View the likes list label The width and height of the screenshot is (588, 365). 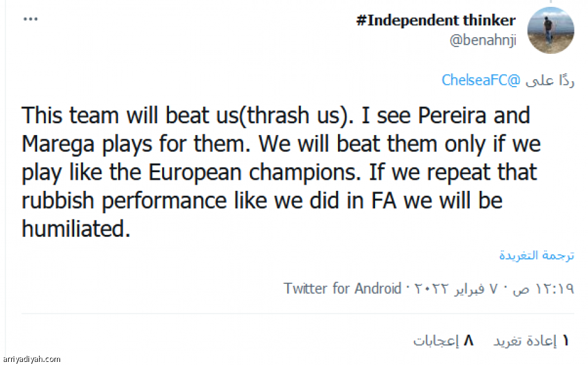pos(436,340)
